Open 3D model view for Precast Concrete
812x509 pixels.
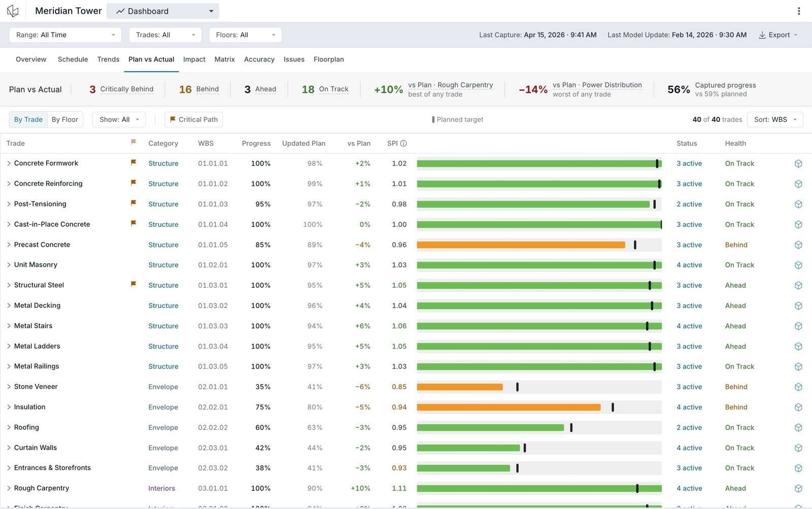798,245
